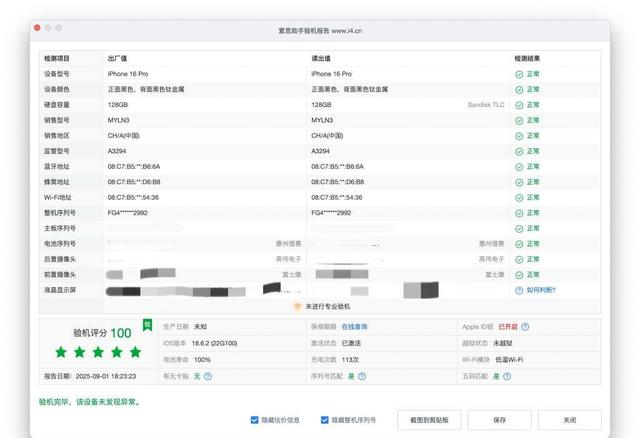This screenshot has height=438, width=640.
Task: Click the iOS version 18.6.2 (22G100)
Action: tap(214, 343)
